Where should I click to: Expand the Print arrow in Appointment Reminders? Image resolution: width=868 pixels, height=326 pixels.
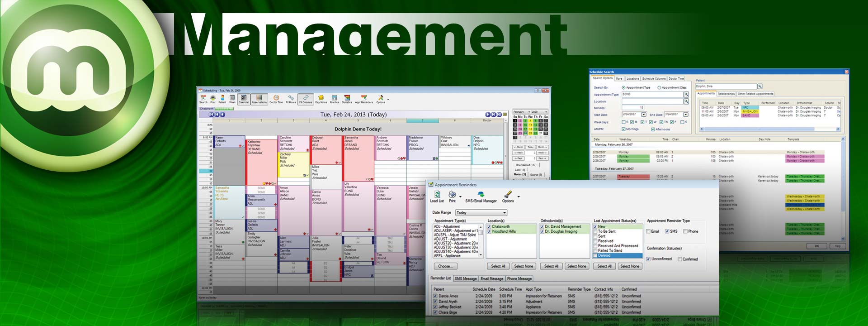tap(460, 197)
